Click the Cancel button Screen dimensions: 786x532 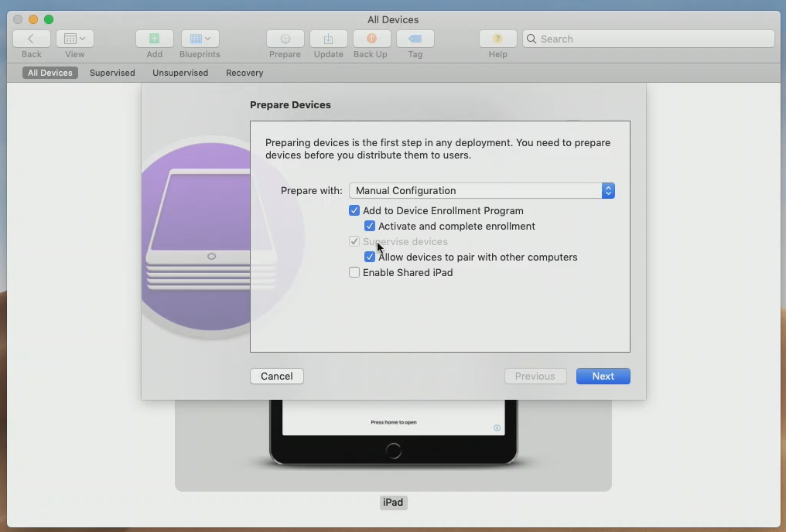[x=277, y=377]
